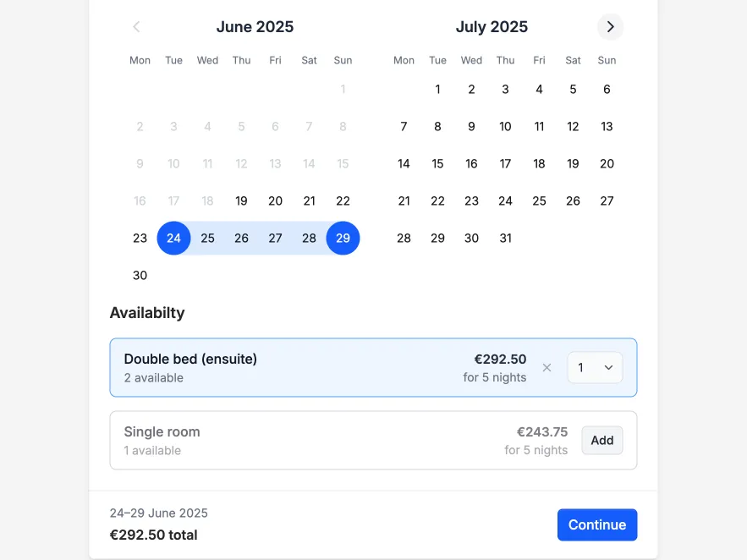
Task: Click the previous month left chevron
Action: (x=137, y=27)
